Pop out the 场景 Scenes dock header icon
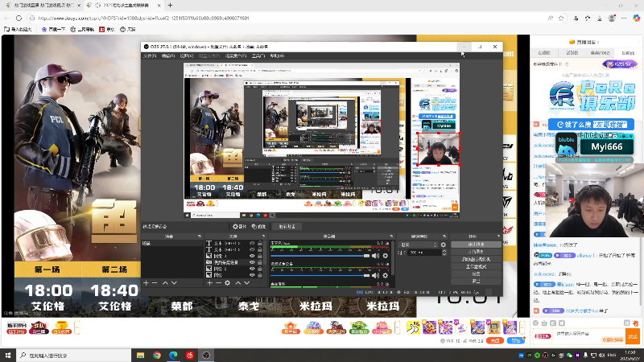This screenshot has width=644, height=362. [199, 237]
